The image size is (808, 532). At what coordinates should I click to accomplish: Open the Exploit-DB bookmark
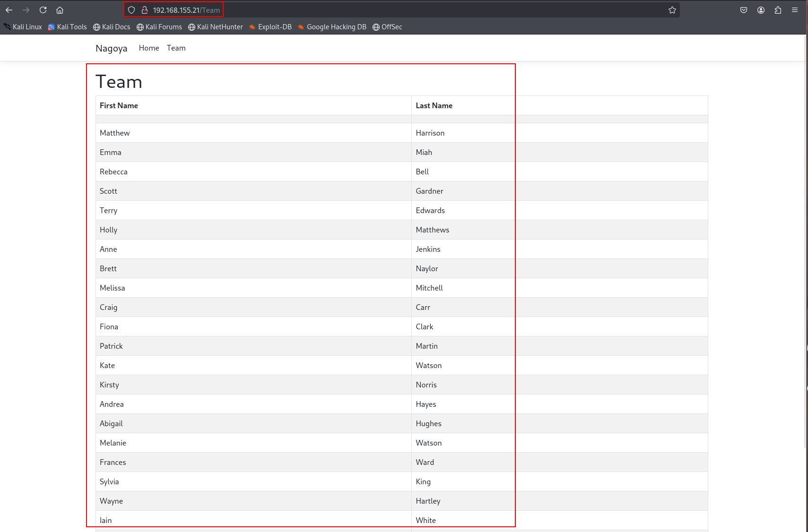(270, 27)
